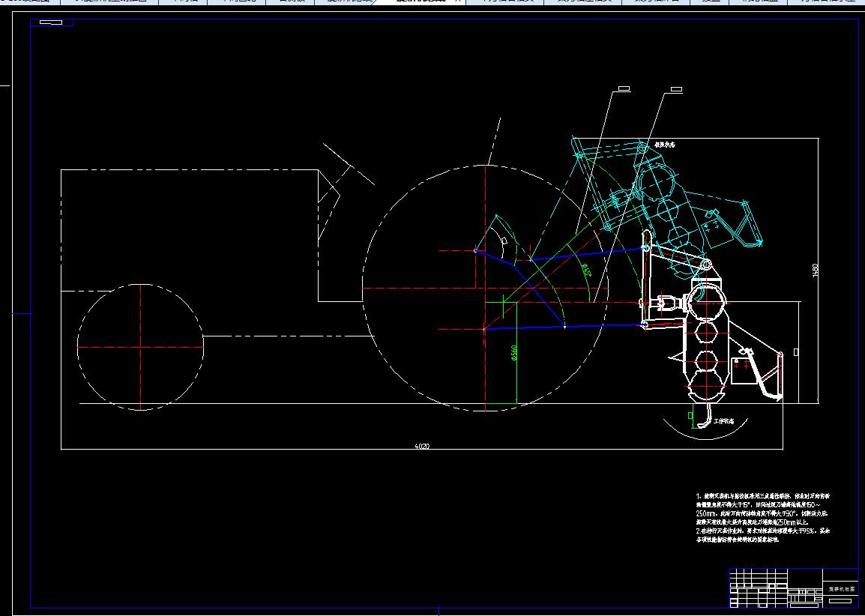This screenshot has height=616, width=865.
Task: Click the center of the large rear wheel
Action: click(x=485, y=288)
